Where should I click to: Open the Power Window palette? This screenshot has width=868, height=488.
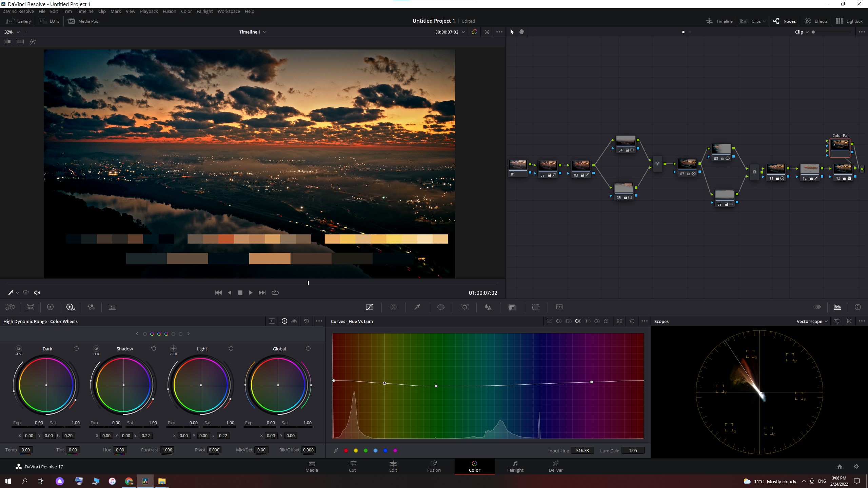[x=441, y=307]
